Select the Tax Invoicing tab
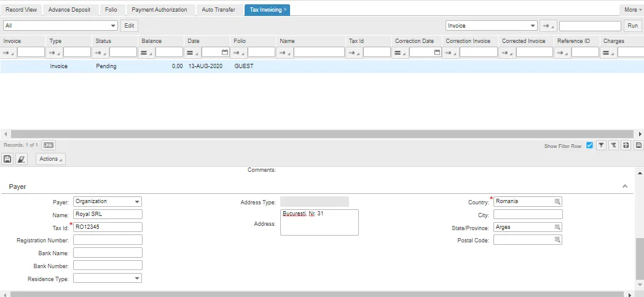The height and width of the screenshot is (297, 644). (x=265, y=9)
